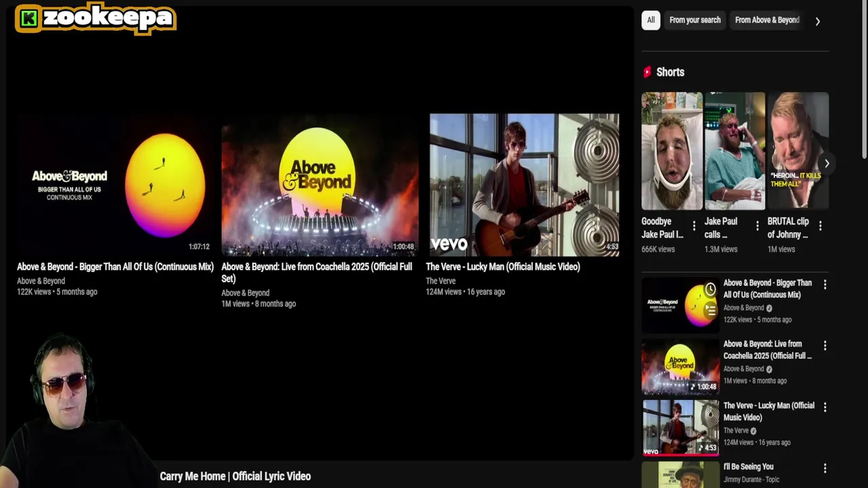The width and height of the screenshot is (868, 488).
Task: Open more options for sidebar Bigger Than All video
Action: point(825,285)
